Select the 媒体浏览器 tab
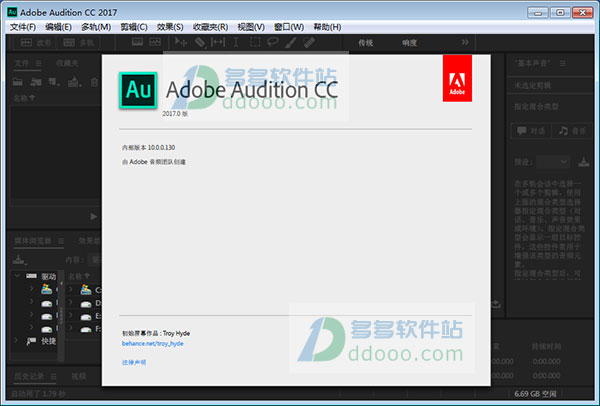Viewport: 600px width, 406px height. (33, 241)
